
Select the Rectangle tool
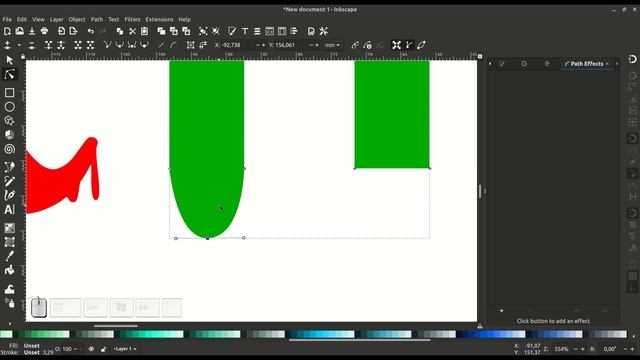(9, 93)
